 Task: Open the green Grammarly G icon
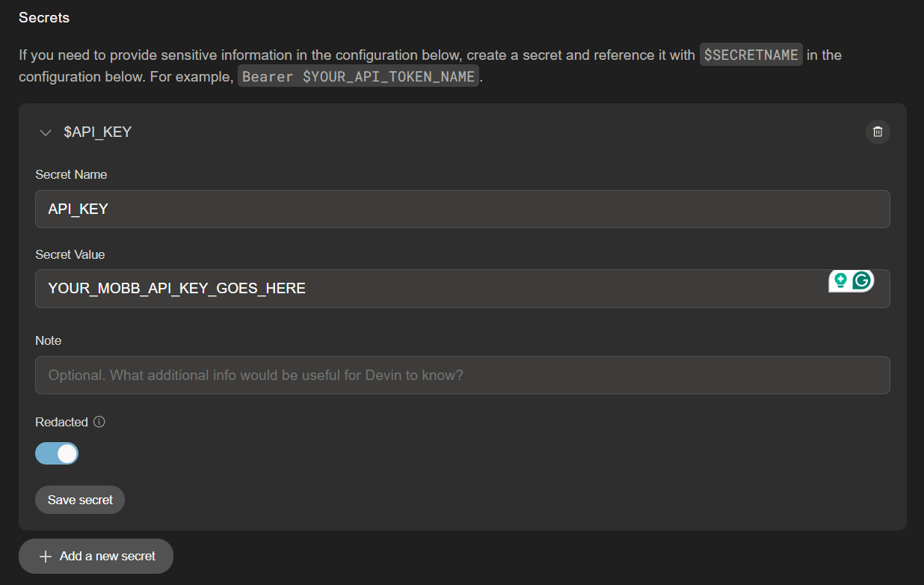[862, 281]
